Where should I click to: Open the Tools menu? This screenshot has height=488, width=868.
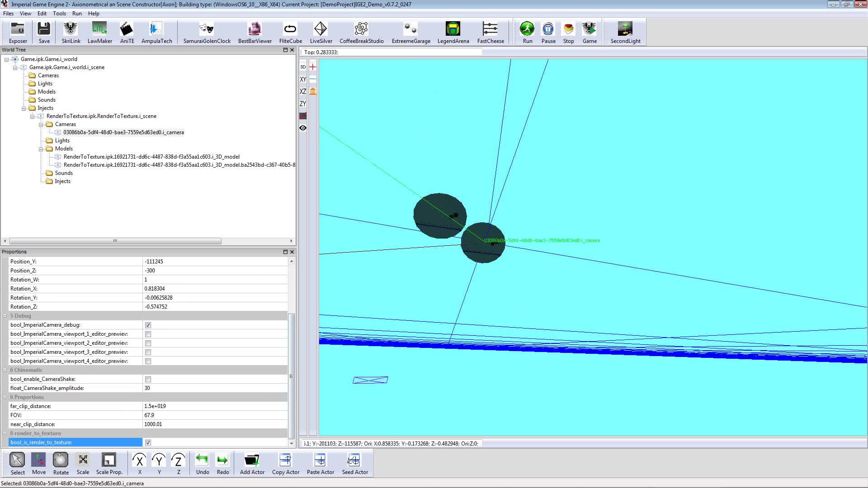(x=59, y=14)
